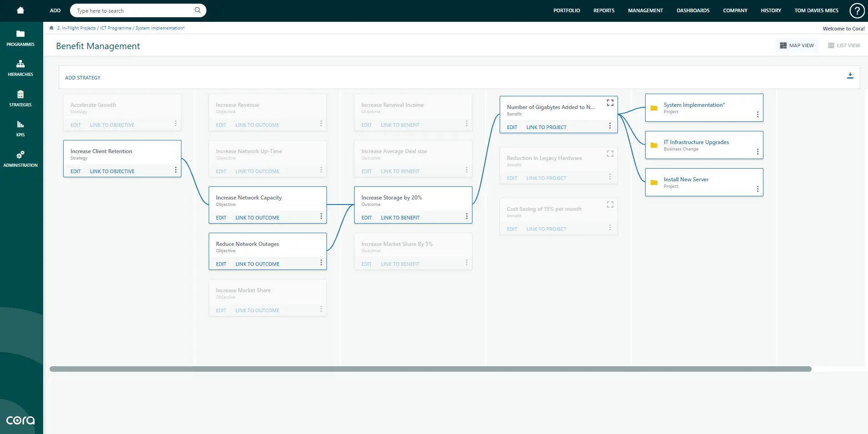Open options menu for Increase Average Deal size
Image resolution: width=868 pixels, height=434 pixels.
tap(467, 170)
